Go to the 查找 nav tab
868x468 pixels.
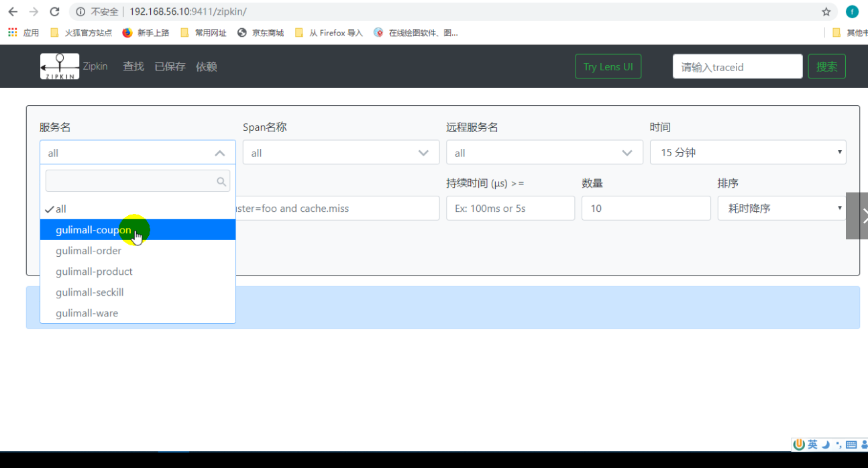click(x=133, y=66)
